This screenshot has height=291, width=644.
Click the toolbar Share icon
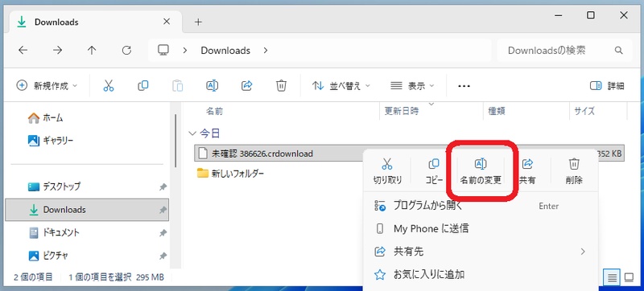pos(247,86)
